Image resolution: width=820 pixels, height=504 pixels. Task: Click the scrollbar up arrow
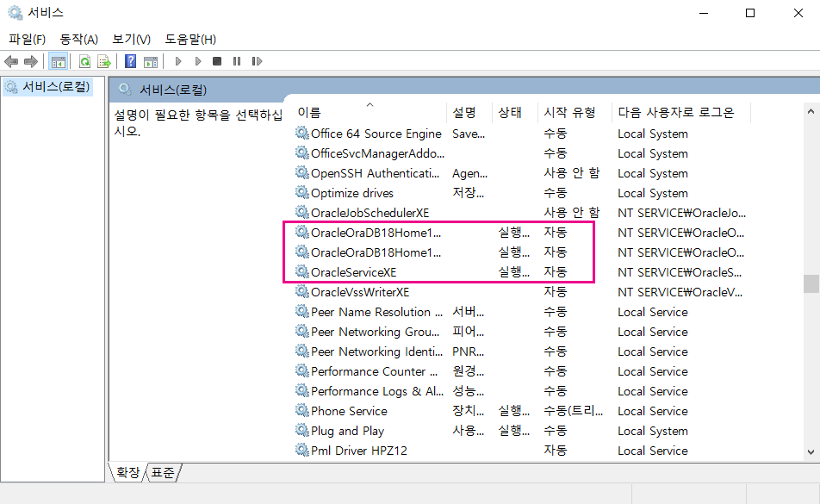tap(811, 111)
